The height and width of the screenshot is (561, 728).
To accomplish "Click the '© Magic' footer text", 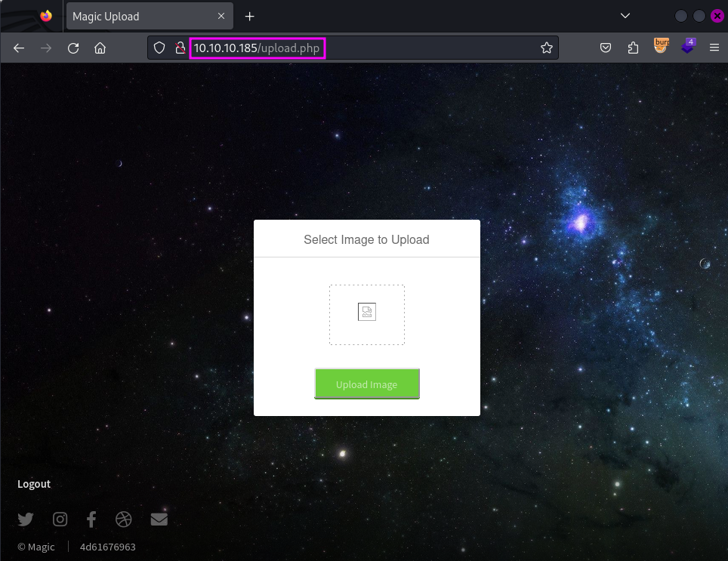I will click(36, 547).
